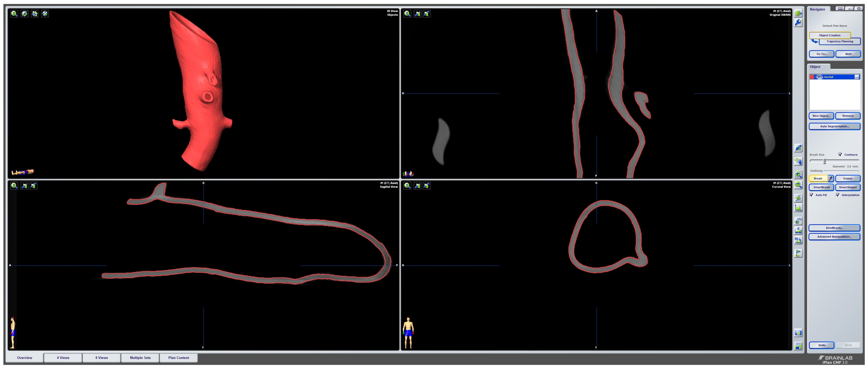The image size is (868, 368).
Task: Select the Eraser tool
Action: (848, 179)
